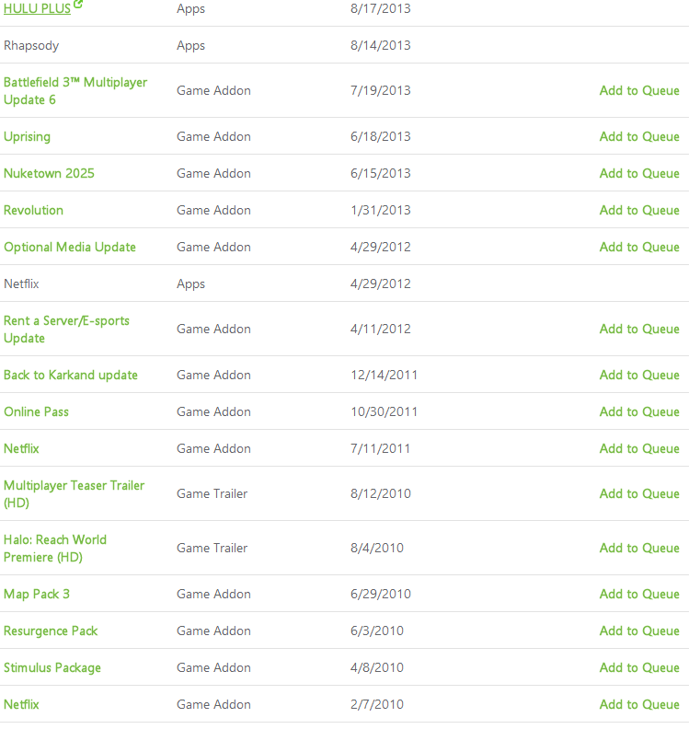Viewport: 700px width, 729px height.
Task: Add Battlefield 3 Multiplayer Update 6 to queue
Action: pyautogui.click(x=639, y=90)
